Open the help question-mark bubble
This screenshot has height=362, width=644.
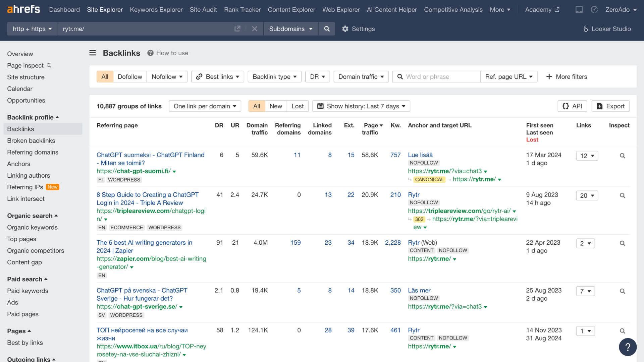pos(628,347)
